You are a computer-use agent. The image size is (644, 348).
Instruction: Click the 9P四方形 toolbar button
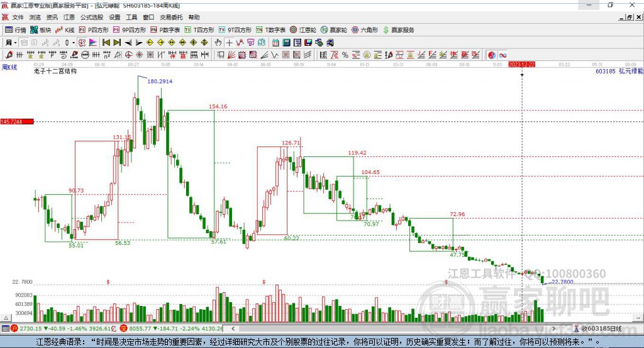tap(130, 30)
